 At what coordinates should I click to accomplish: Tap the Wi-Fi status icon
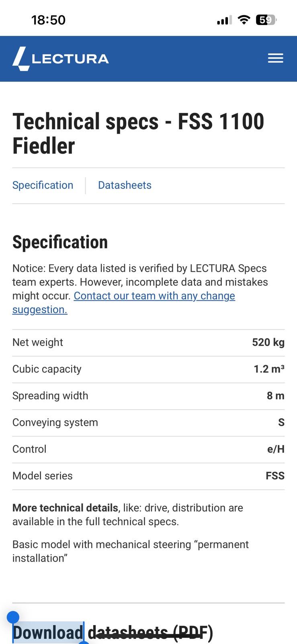244,20
